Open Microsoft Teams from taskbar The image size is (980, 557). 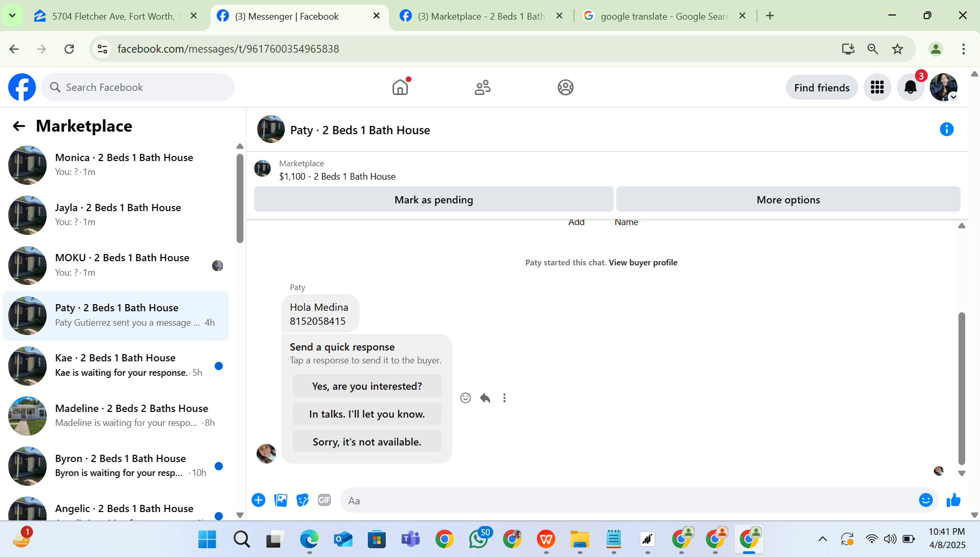(x=410, y=539)
